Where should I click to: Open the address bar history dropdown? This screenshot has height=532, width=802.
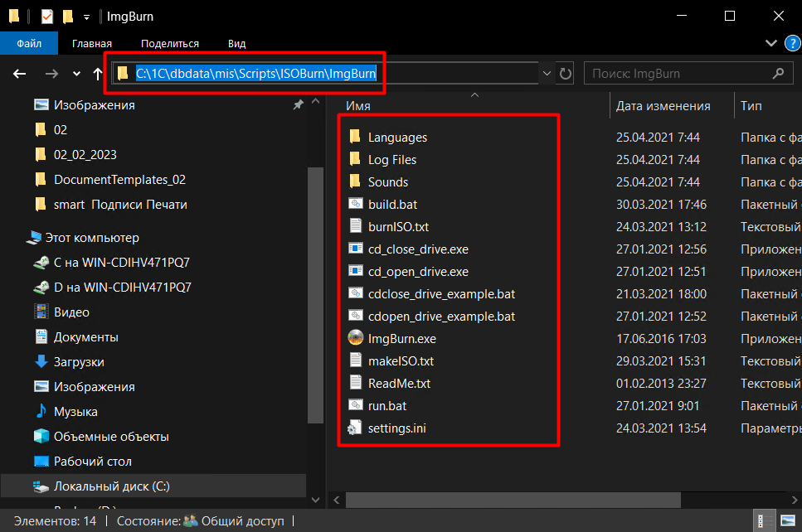pos(547,74)
